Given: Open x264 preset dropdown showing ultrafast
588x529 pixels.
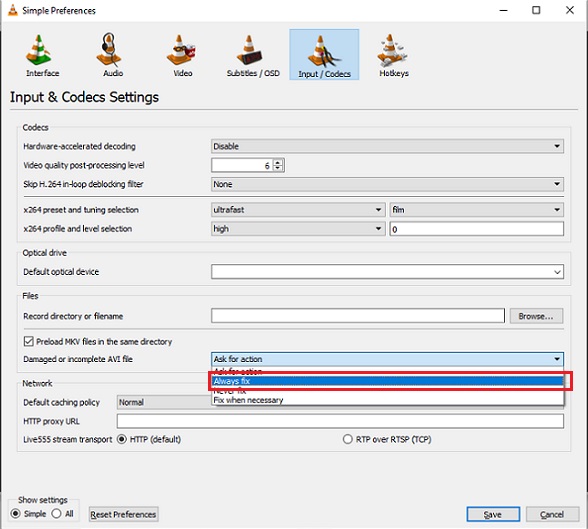Looking at the screenshot, I should click(x=298, y=210).
